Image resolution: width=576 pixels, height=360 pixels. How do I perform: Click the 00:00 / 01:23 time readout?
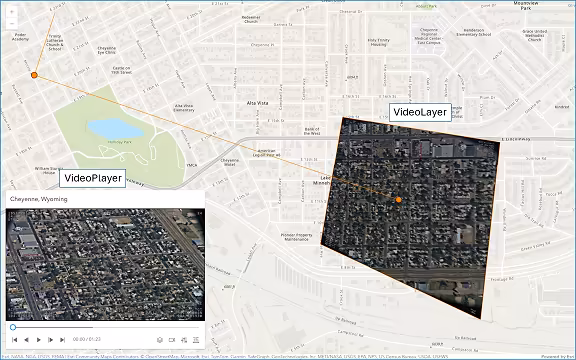click(87, 339)
